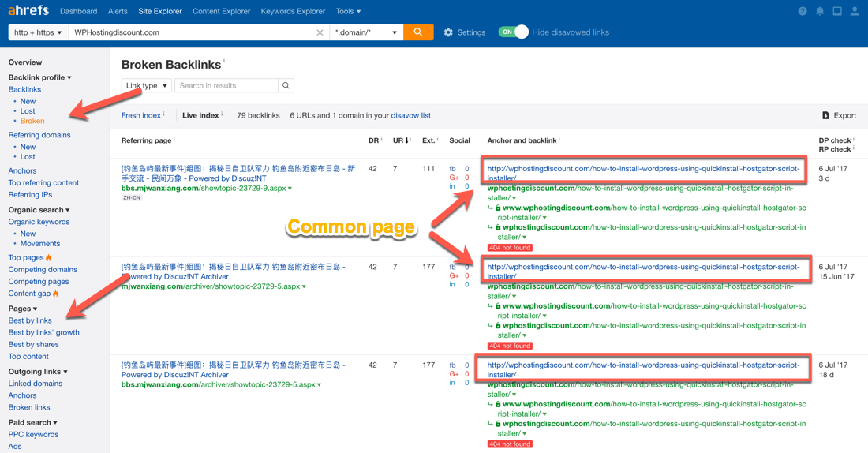This screenshot has height=453, width=868.
Task: Expand bbs.mjwanxiang.com showtopic-23729-9.aspx URL arrow
Action: point(290,189)
